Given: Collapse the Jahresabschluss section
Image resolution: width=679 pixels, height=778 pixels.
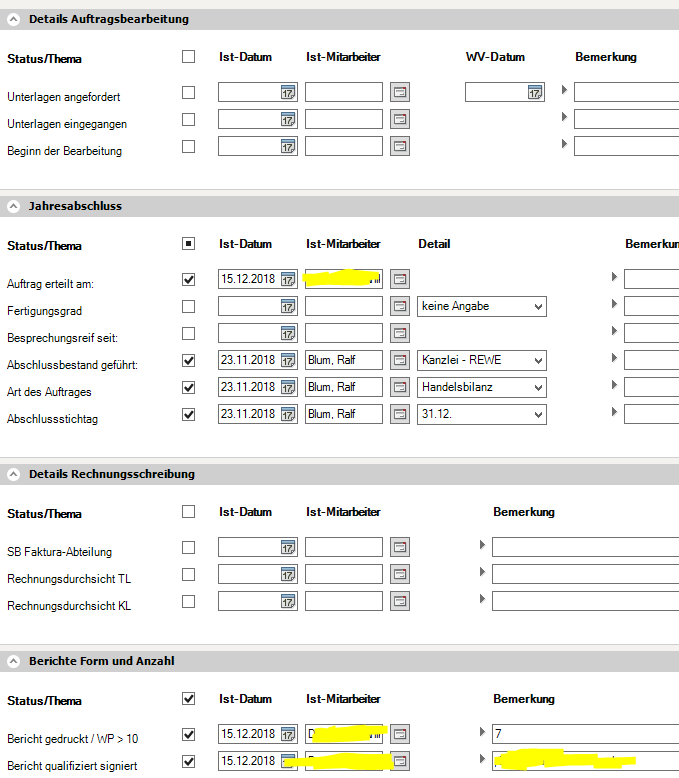Looking at the screenshot, I should click(x=14, y=206).
